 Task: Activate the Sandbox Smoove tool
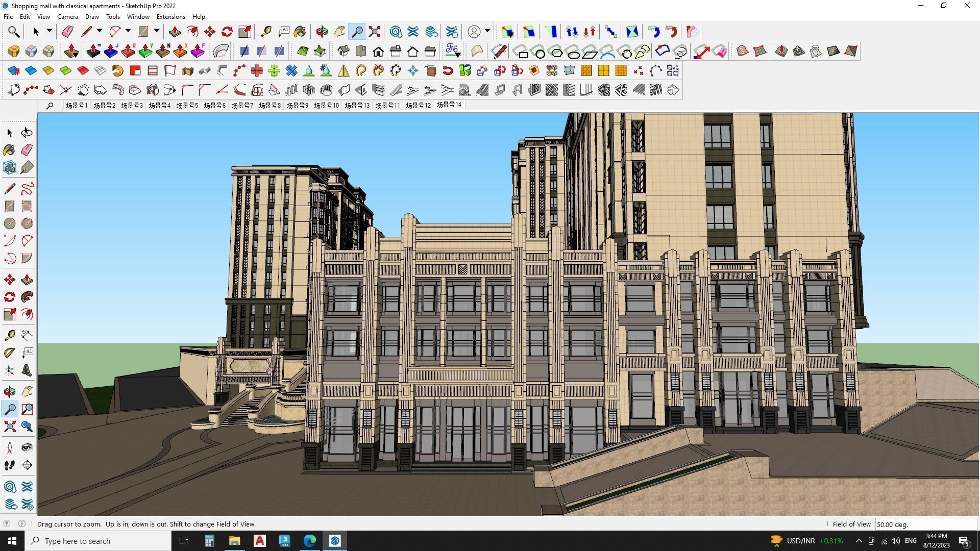(x=781, y=51)
